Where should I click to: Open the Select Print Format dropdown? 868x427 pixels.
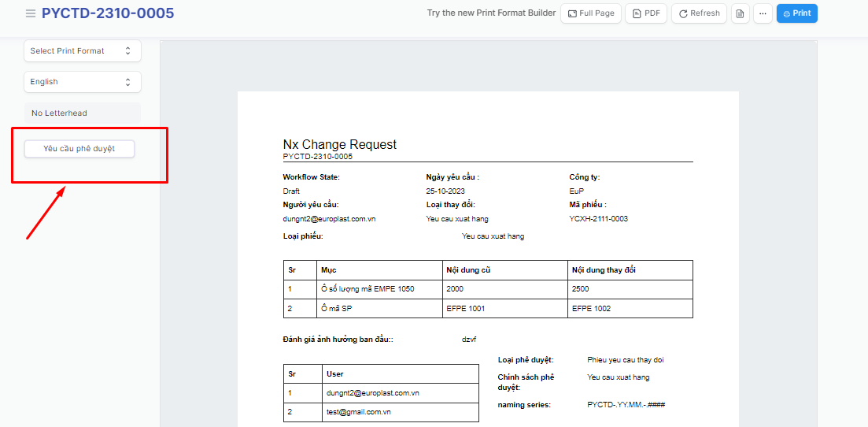point(82,51)
